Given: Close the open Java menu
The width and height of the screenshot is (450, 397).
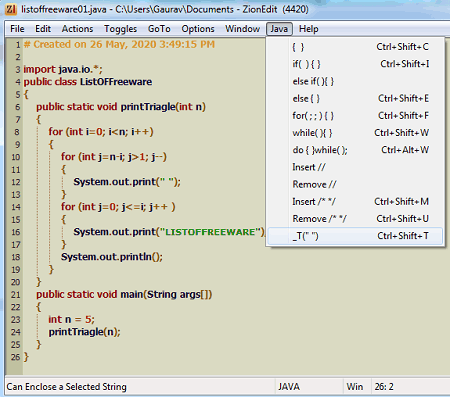Looking at the screenshot, I should pos(279,29).
